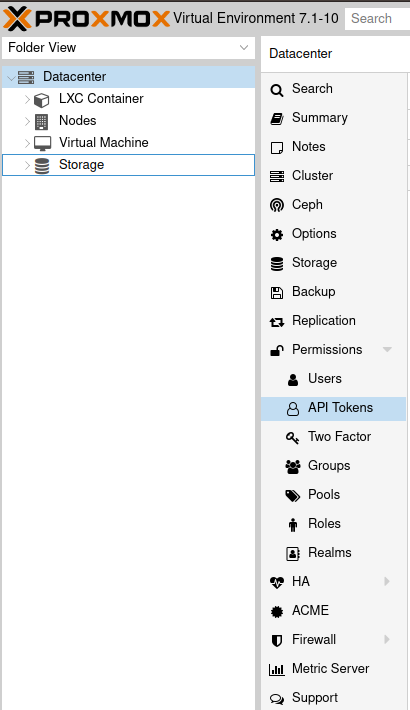
Task: Open the Options menu label
Action: 314,234
